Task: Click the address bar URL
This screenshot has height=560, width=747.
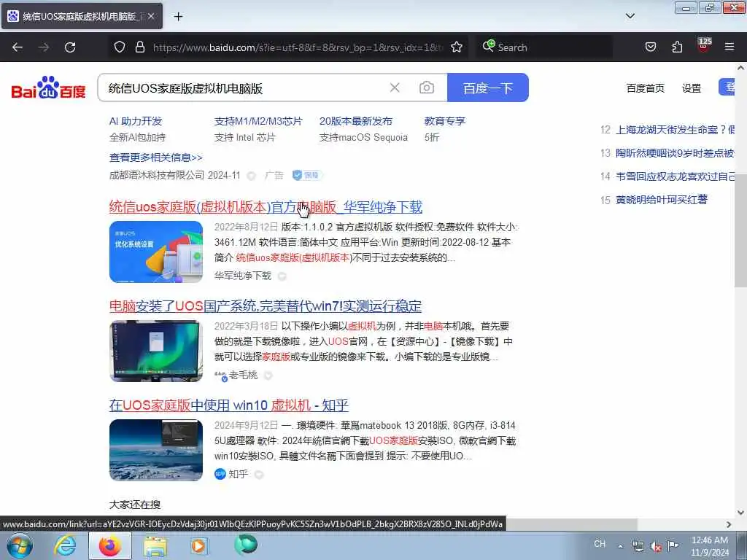Action: point(298,47)
